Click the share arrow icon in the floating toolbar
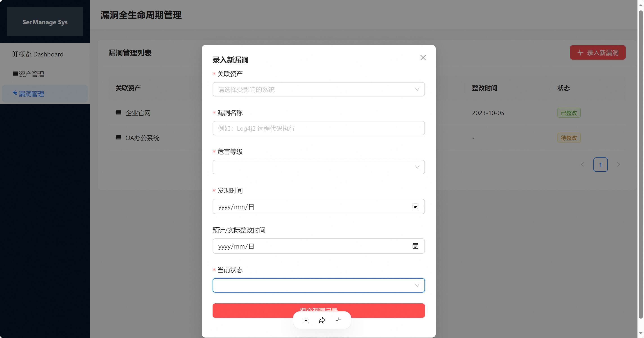The image size is (644, 338). coord(322,320)
